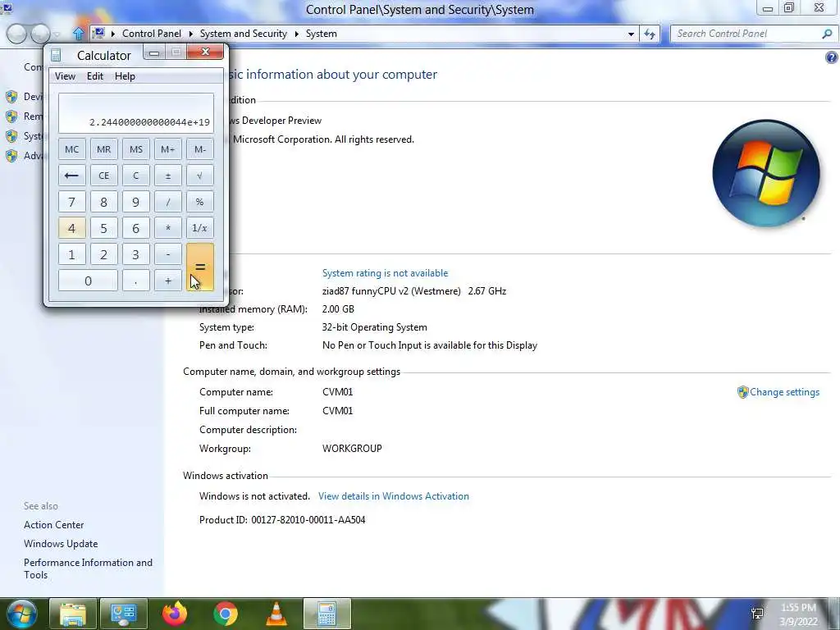Open File Explorer from the taskbar
The height and width of the screenshot is (630, 840).
(x=73, y=614)
